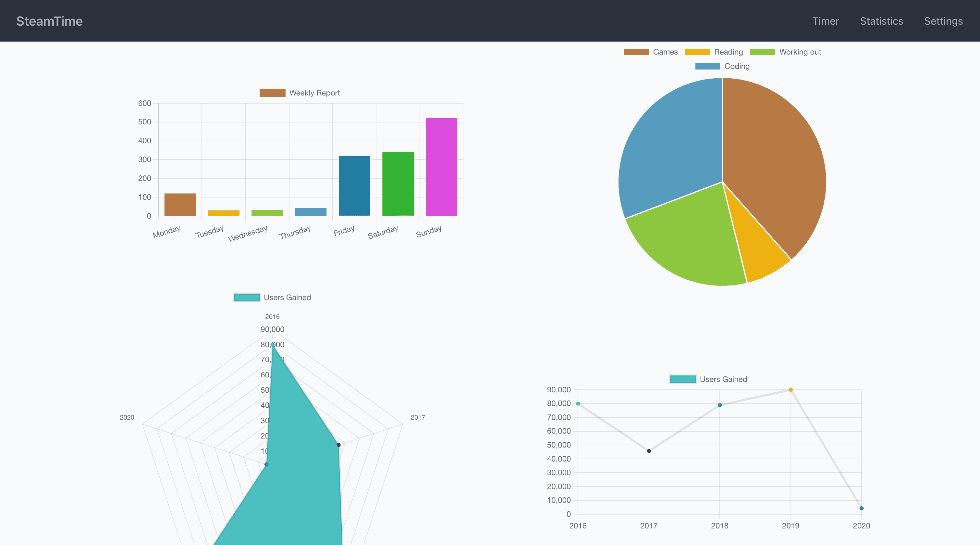Viewport: 980px width, 545px height.
Task: Click the 'Reading' legend label
Action: coord(729,52)
